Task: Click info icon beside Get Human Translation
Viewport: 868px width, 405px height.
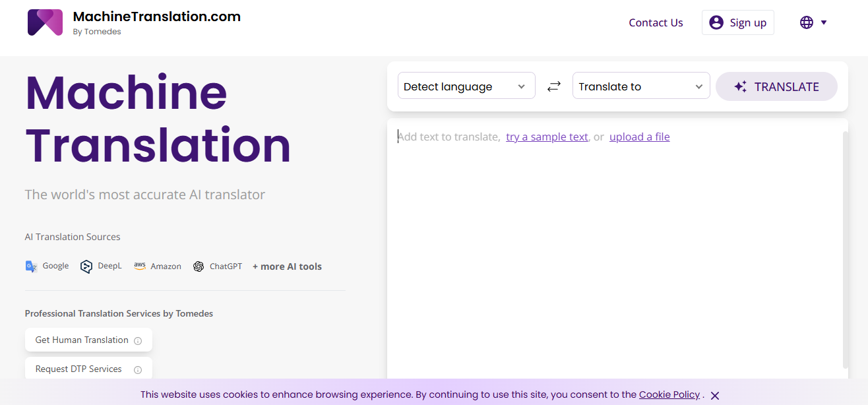Action: [x=138, y=341]
